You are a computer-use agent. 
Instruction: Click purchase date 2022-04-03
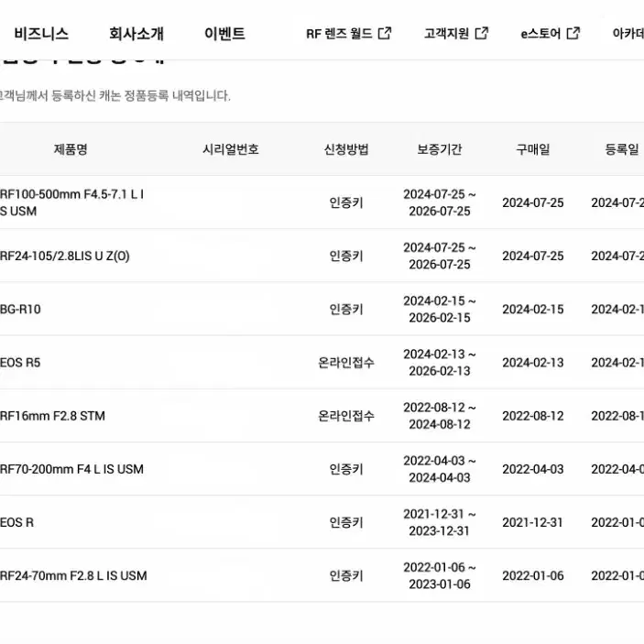click(x=532, y=469)
